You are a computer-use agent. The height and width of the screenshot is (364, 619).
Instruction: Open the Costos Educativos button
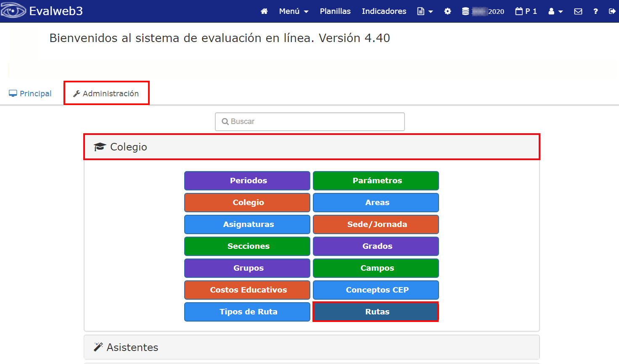[x=247, y=290]
